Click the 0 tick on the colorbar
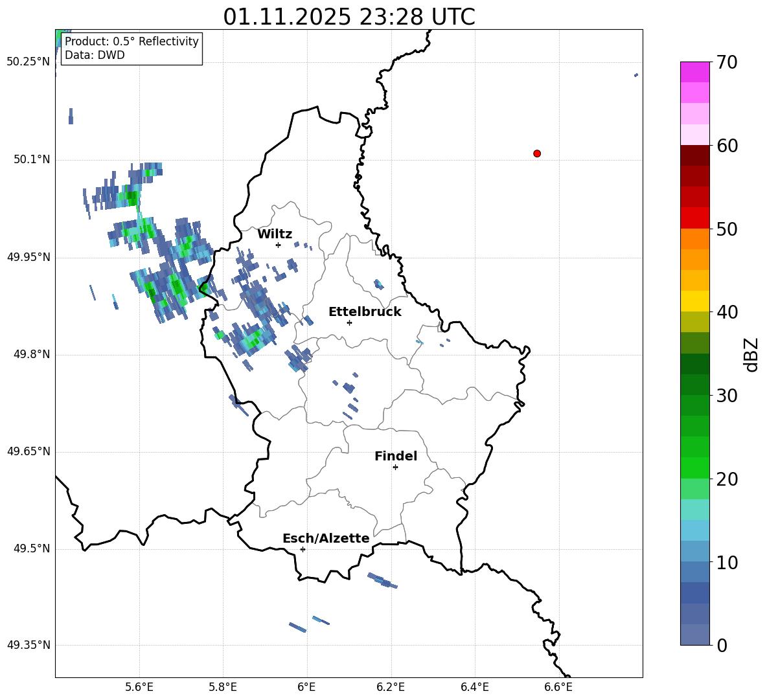Screen dimensions: 767x700 click(x=722, y=645)
